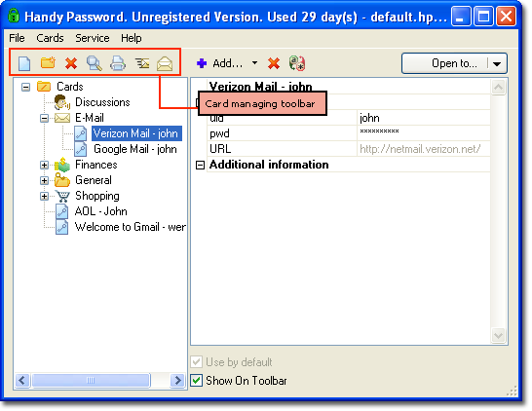Image resolution: width=532 pixels, height=411 pixels.
Task: Click the URL field label
Action: coord(220,149)
